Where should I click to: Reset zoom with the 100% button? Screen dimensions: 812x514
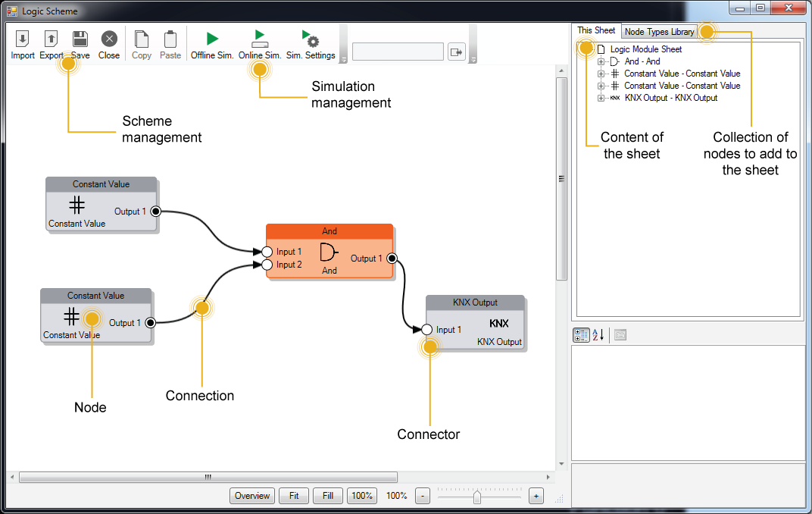362,496
